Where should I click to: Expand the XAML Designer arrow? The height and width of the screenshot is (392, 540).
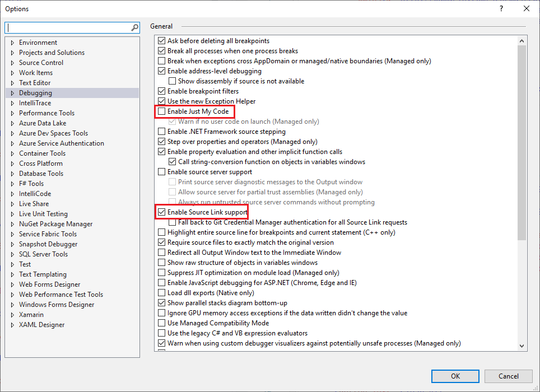point(13,325)
